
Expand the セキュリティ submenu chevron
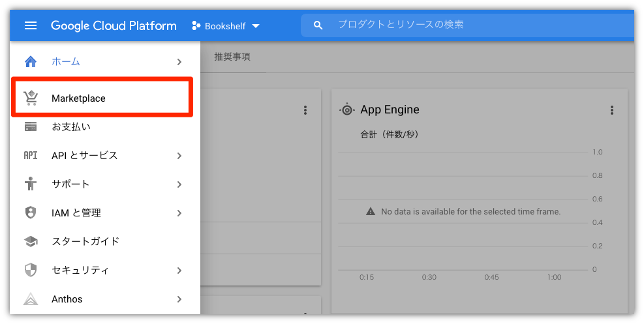[179, 271]
